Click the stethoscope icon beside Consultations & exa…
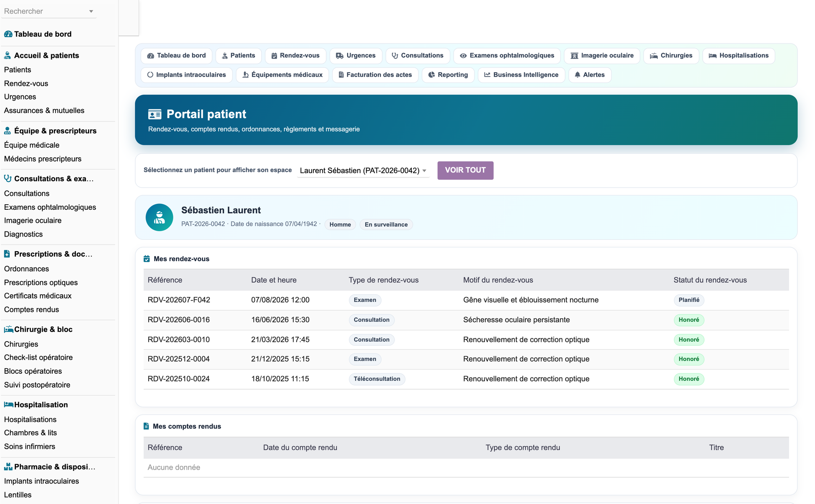This screenshot has width=815, height=504. pyautogui.click(x=8, y=179)
